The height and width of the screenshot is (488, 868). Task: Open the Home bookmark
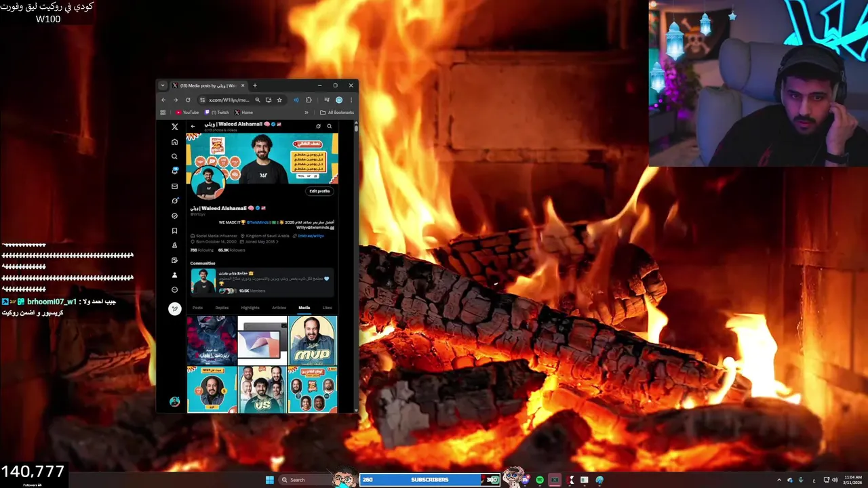(x=243, y=113)
